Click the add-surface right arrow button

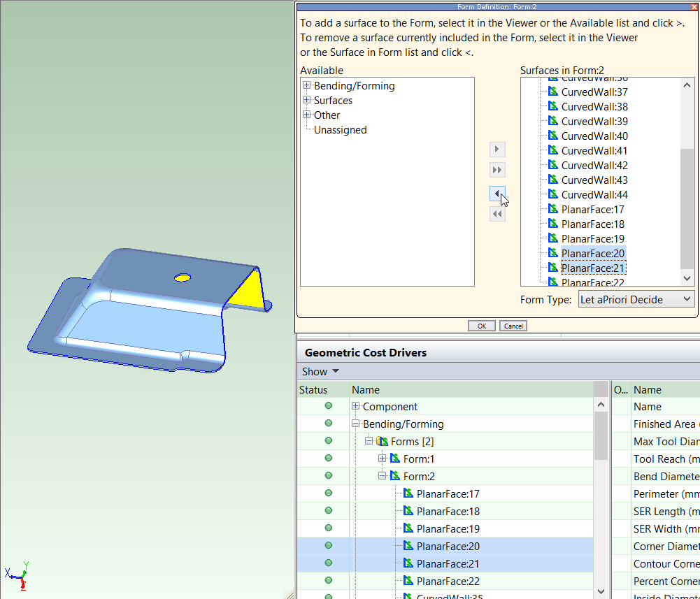click(497, 150)
